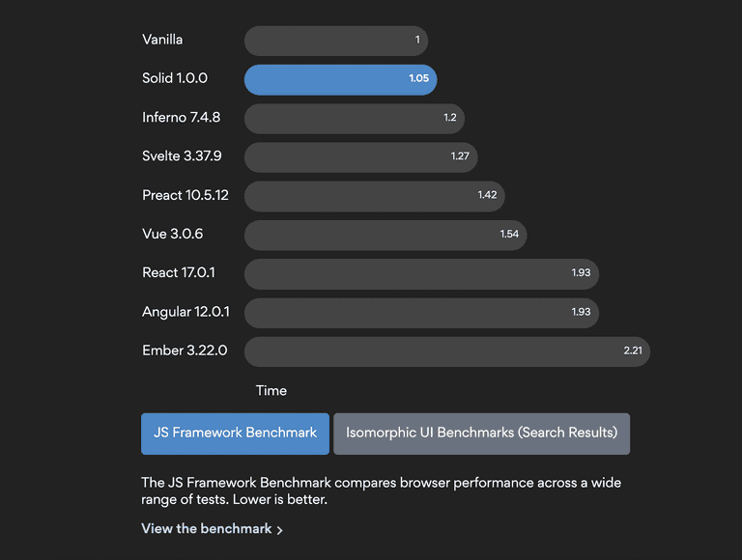The width and height of the screenshot is (742, 560).
Task: Switch to Isomorphic UI Benchmarks tab
Action: pyautogui.click(x=481, y=434)
